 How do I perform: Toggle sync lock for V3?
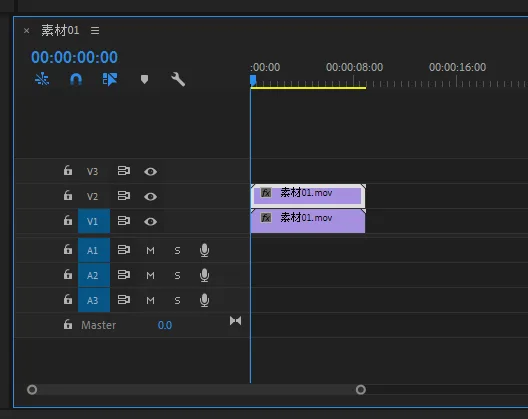tap(124, 171)
